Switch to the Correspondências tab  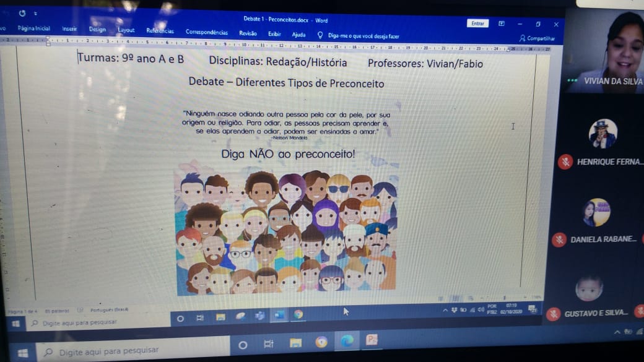(x=207, y=32)
